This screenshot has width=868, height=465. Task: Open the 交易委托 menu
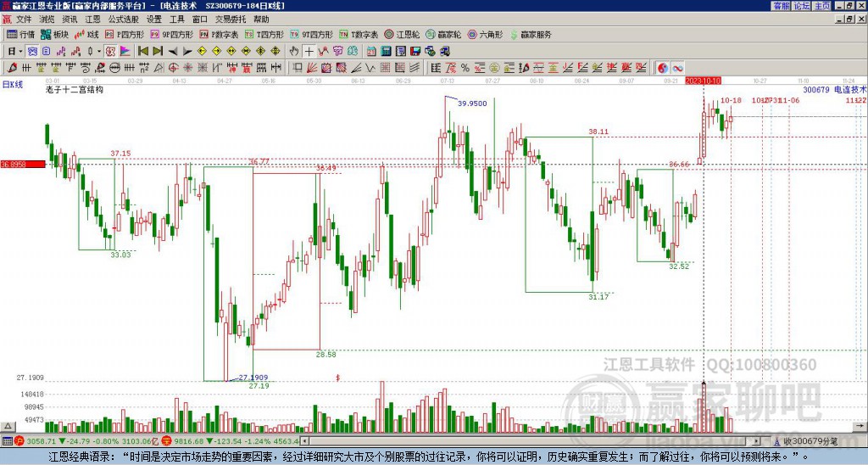231,20
